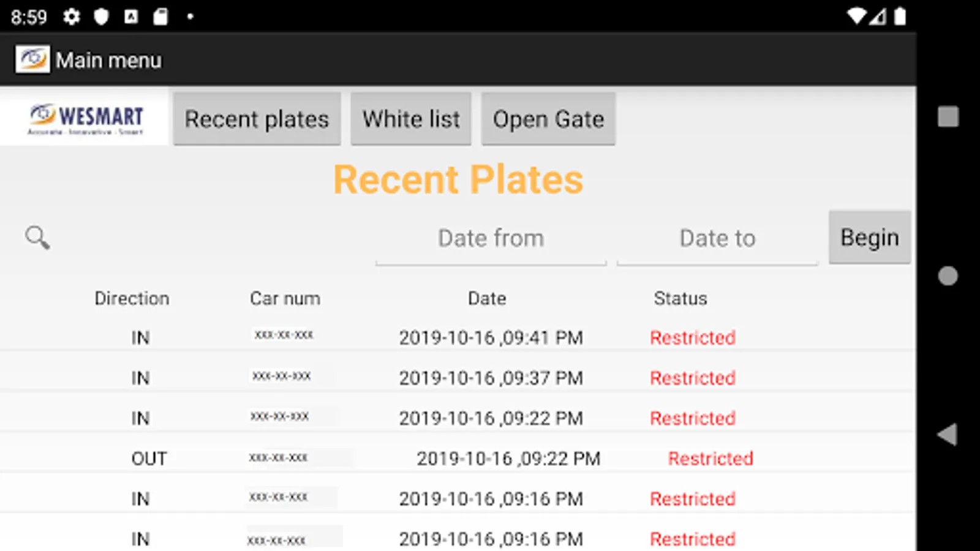Click the Open Gate button

pyautogui.click(x=548, y=119)
